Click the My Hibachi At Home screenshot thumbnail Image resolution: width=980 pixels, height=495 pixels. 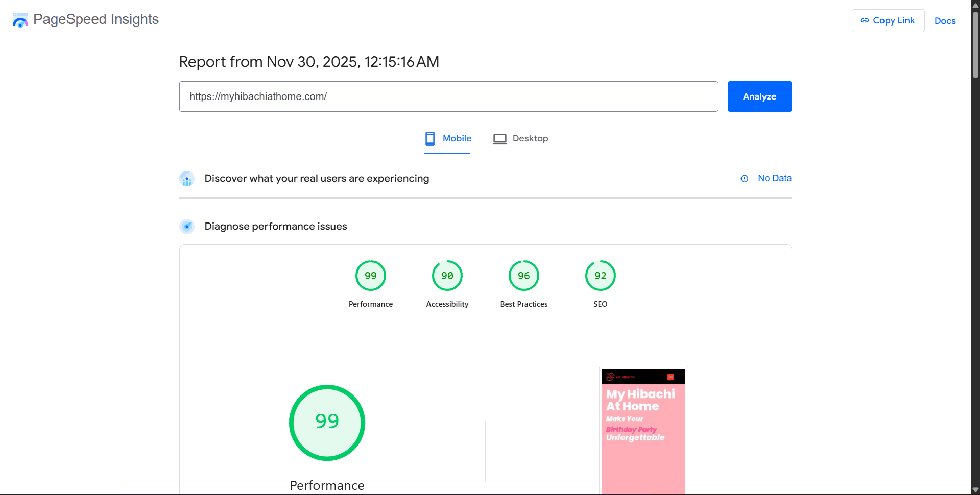pos(643,431)
